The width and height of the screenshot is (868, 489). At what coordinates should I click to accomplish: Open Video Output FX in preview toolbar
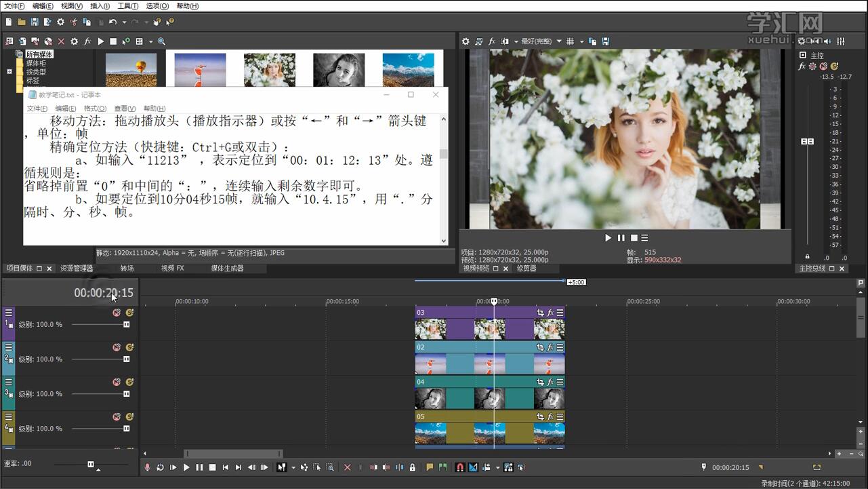click(492, 41)
